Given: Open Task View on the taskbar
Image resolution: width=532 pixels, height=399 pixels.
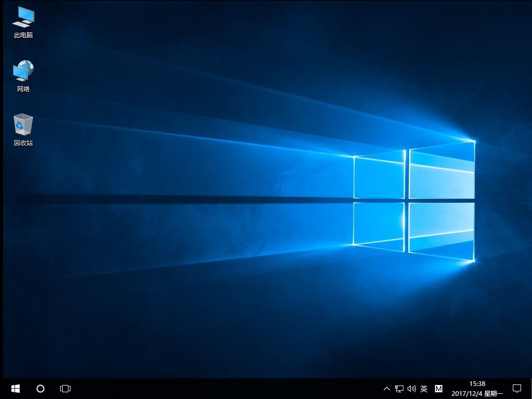Looking at the screenshot, I should pyautogui.click(x=65, y=388).
